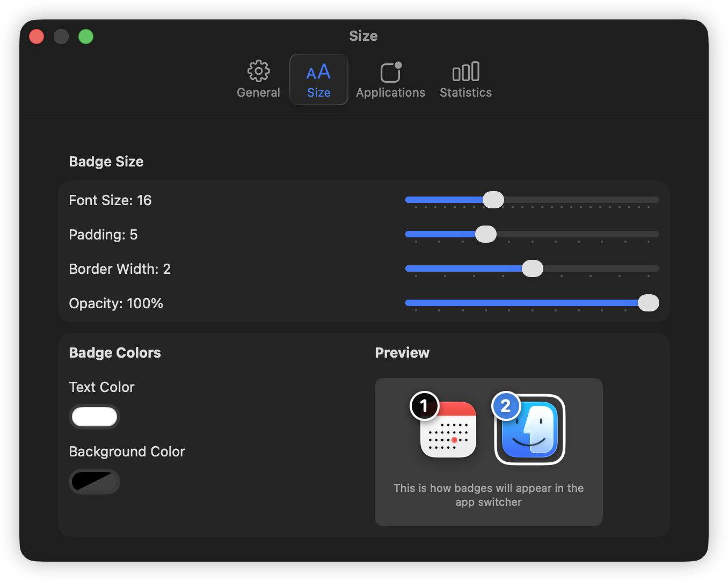Click the blue badge numbered 2

tap(506, 406)
